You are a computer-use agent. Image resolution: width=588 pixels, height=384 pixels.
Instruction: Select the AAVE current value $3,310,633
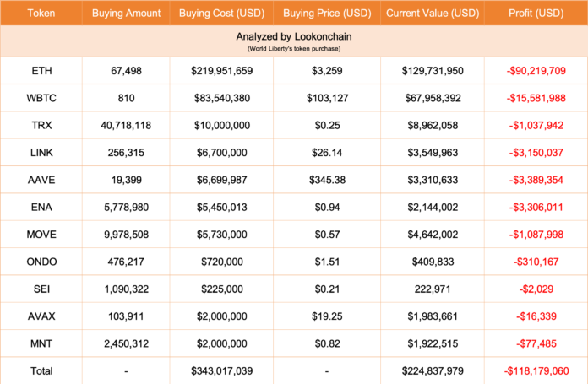tap(433, 181)
